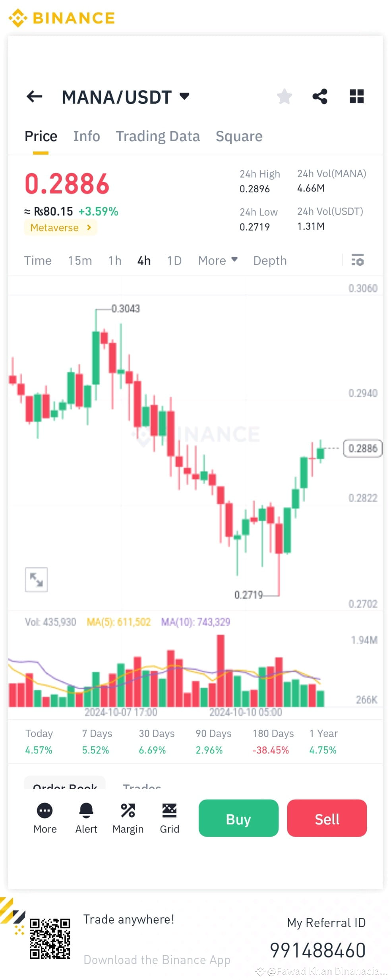Open the layout grid icon top right
The image size is (391, 980).
356,97
